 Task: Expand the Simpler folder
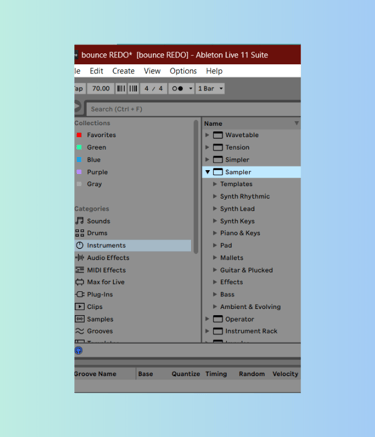(x=207, y=160)
